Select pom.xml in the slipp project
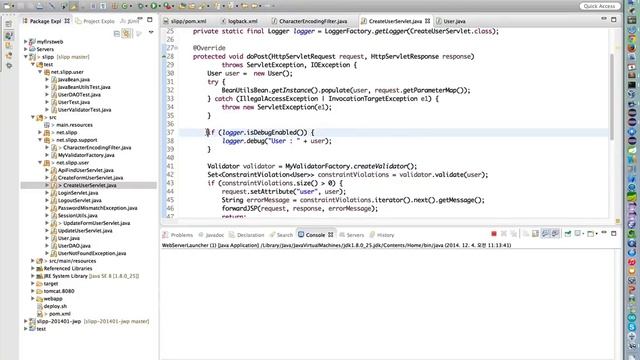The height and width of the screenshot is (360, 640). 60,313
